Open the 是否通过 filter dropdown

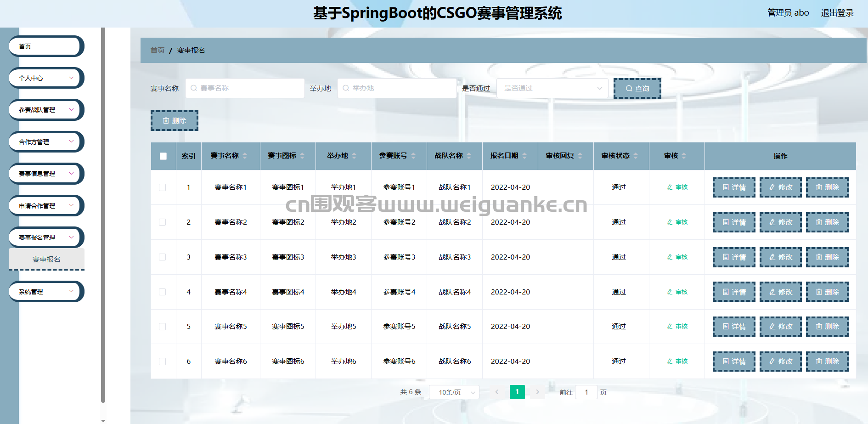pos(552,88)
